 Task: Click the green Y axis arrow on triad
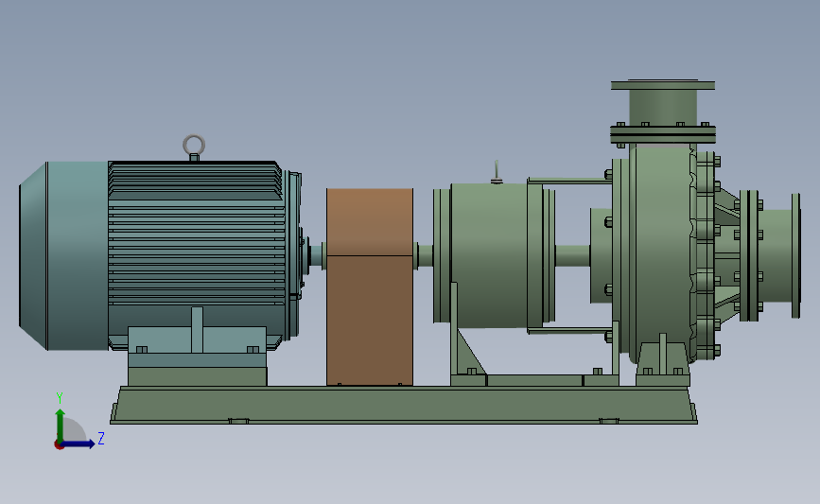(x=61, y=425)
